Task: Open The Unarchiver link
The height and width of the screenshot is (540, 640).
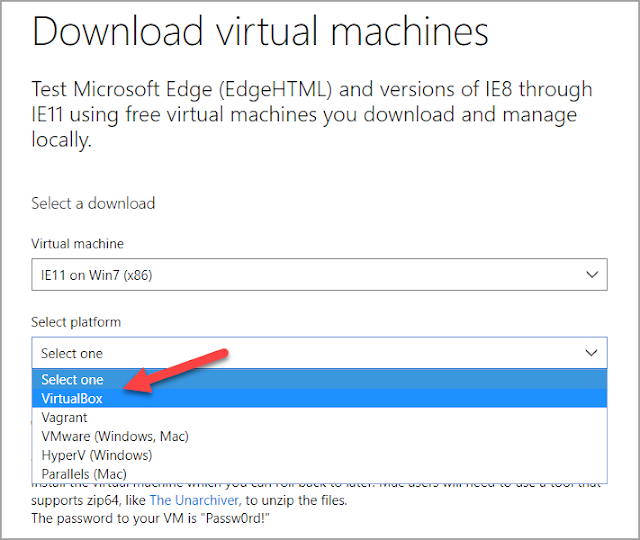Action: [x=196, y=500]
